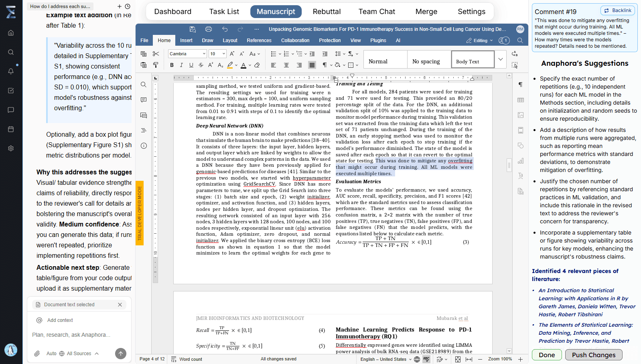Toggle underline formatting
The image size is (641, 364).
pyautogui.click(x=191, y=65)
